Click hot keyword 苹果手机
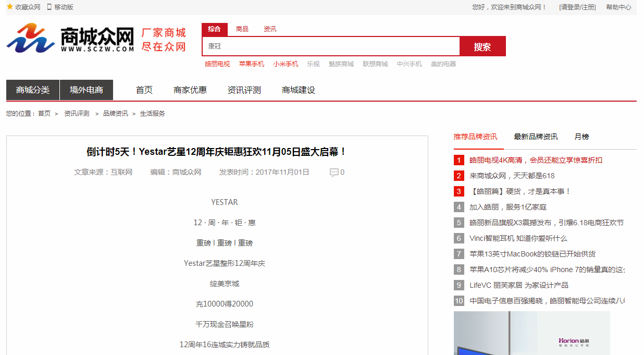Screen dimensions: 644x355 (x=252, y=64)
